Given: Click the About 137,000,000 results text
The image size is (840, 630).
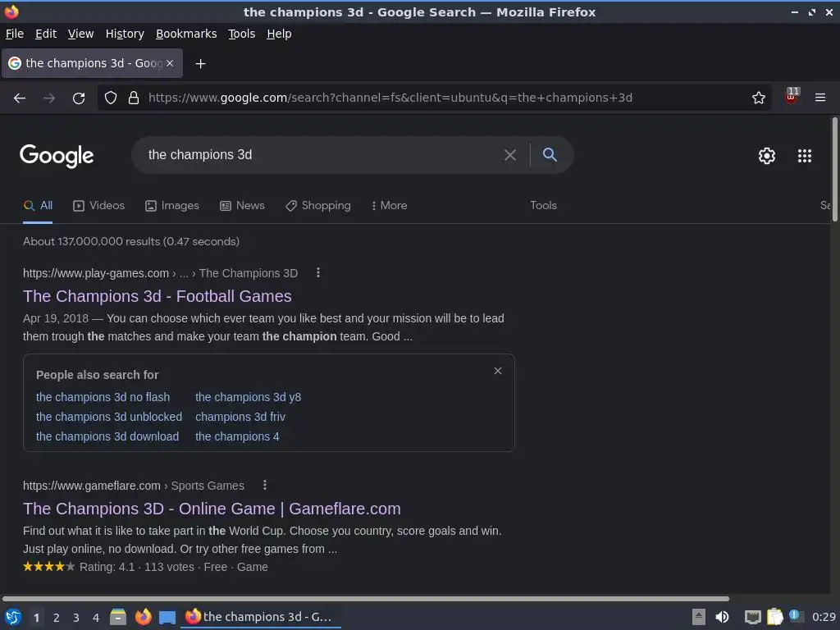Looking at the screenshot, I should coord(131,242).
